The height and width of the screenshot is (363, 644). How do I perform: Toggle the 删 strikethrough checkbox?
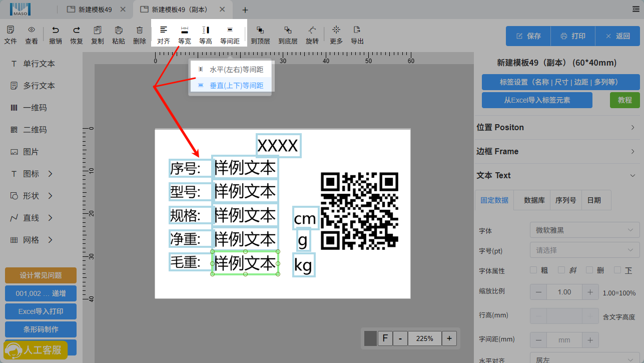(x=589, y=270)
